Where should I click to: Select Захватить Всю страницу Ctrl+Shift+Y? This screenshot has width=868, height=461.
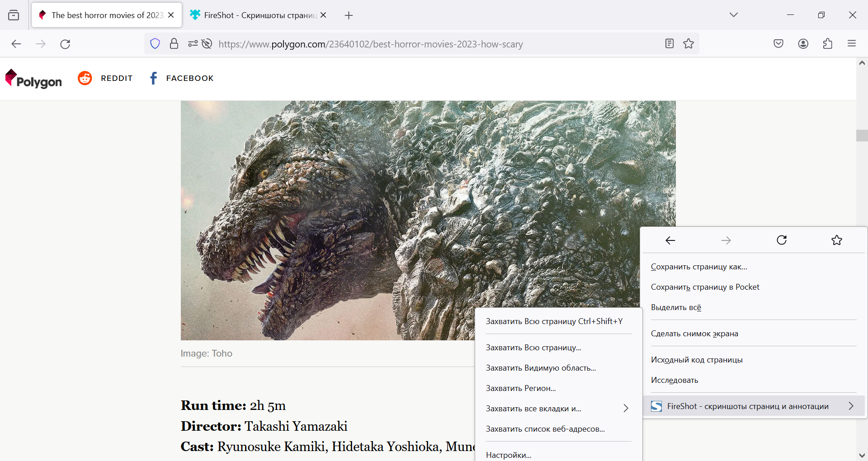(x=559, y=321)
